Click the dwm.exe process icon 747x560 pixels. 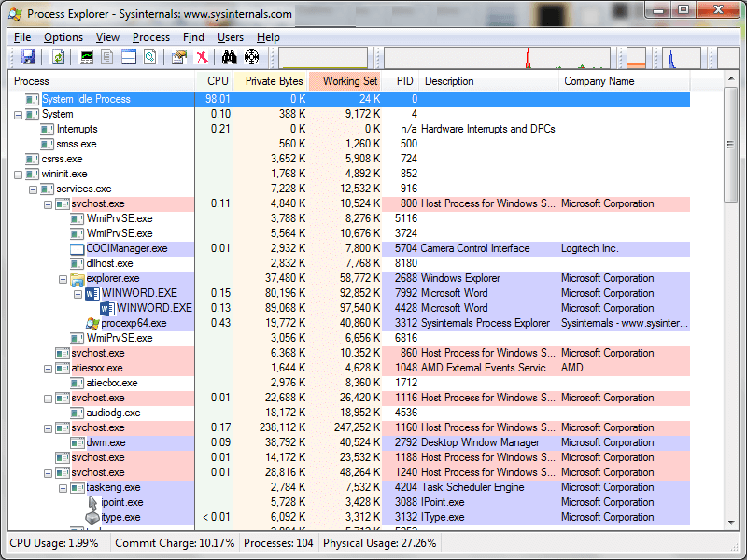tap(78, 442)
